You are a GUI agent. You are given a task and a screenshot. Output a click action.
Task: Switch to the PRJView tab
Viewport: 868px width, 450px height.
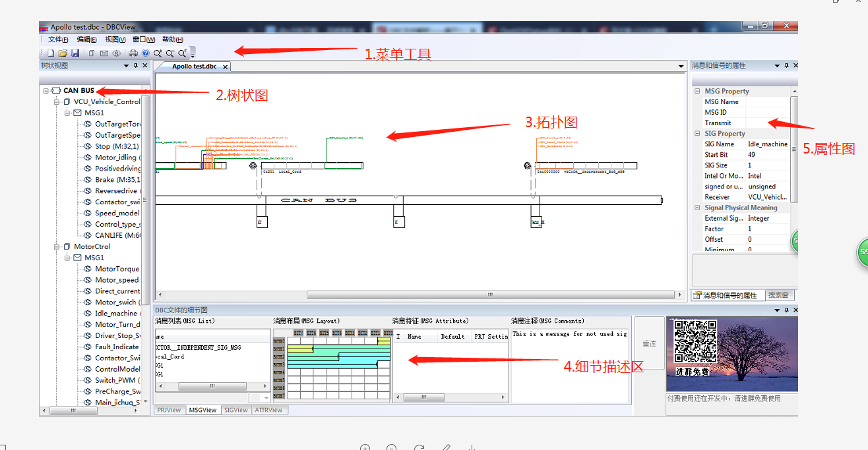point(169,410)
